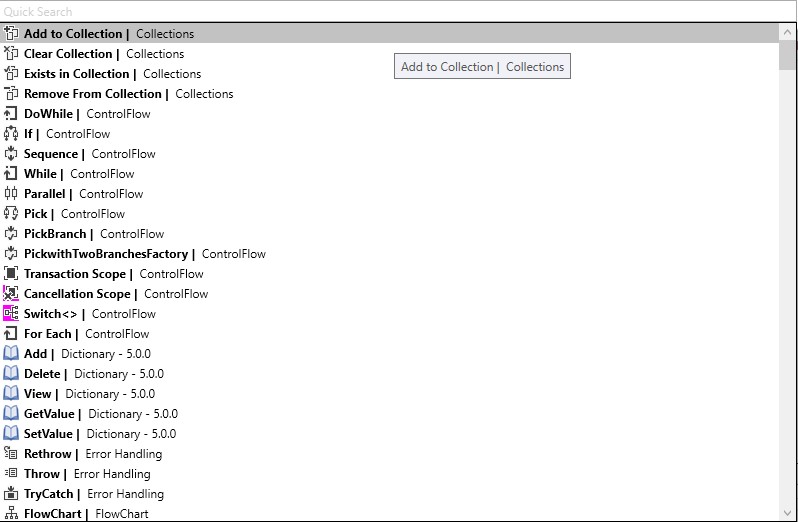Click the Dictionary GetValue book icon
798x522 pixels.
tap(11, 414)
